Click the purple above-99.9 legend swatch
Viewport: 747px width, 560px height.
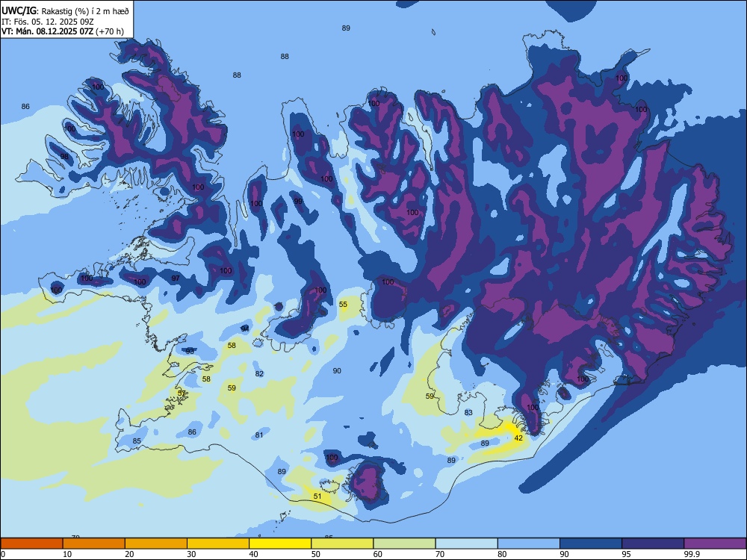point(715,544)
